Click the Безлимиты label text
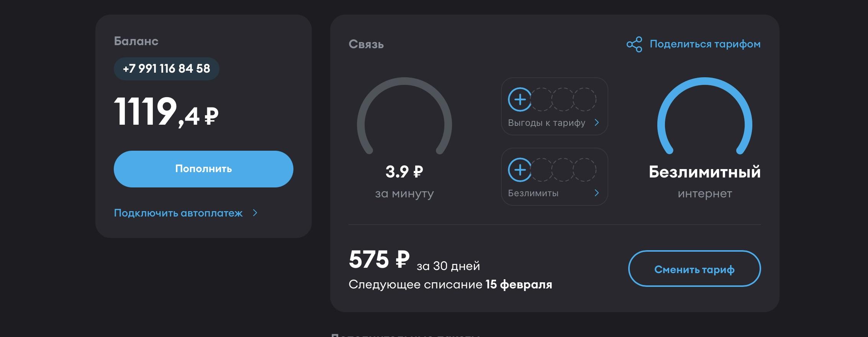The image size is (868, 337). 533,193
